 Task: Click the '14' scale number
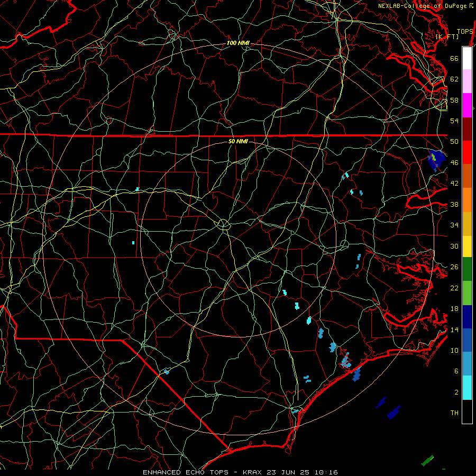pyautogui.click(x=454, y=329)
